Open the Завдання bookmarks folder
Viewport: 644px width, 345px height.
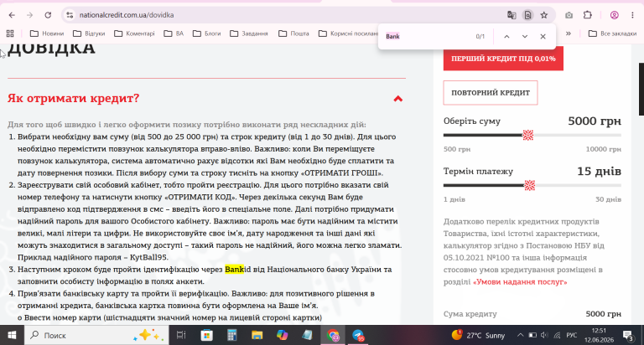point(249,33)
